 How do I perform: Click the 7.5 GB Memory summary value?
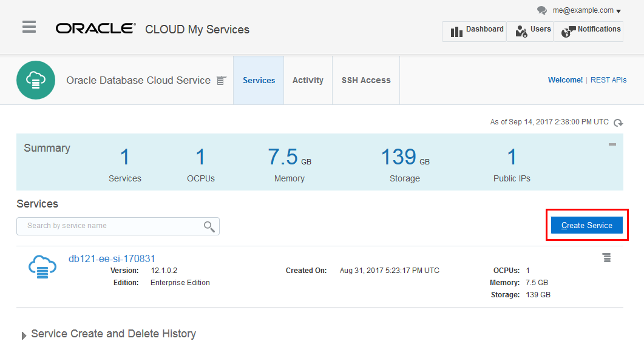pos(289,157)
